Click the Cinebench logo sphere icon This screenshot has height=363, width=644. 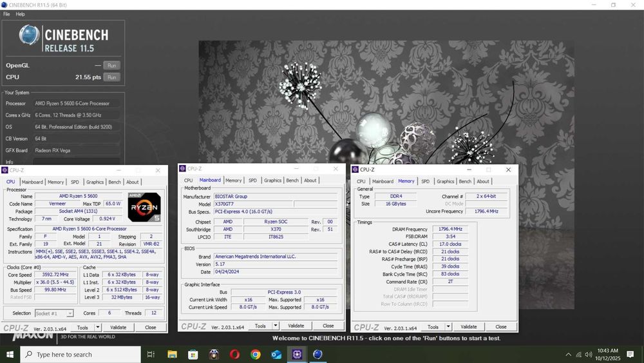tap(29, 35)
